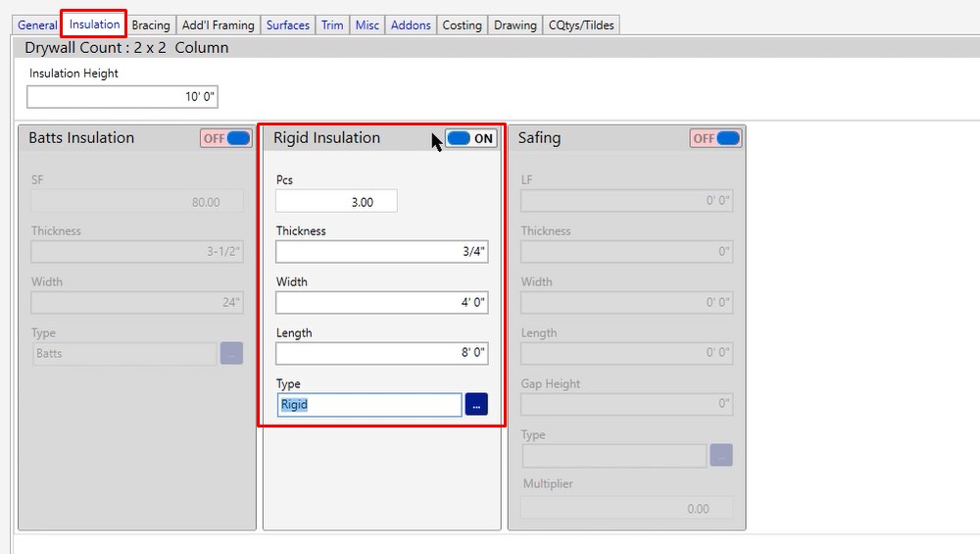Click the Insulation Height input field
The image size is (980, 554).
122,97
